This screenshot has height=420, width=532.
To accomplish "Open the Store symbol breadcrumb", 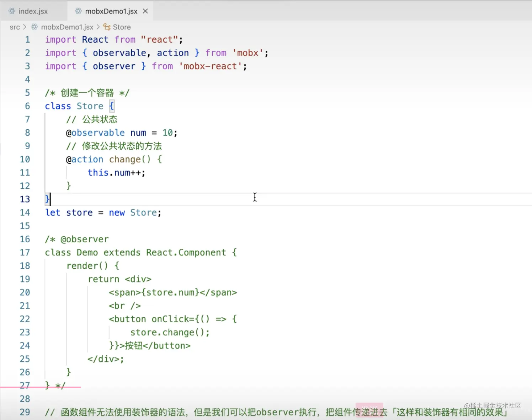I will pos(122,27).
